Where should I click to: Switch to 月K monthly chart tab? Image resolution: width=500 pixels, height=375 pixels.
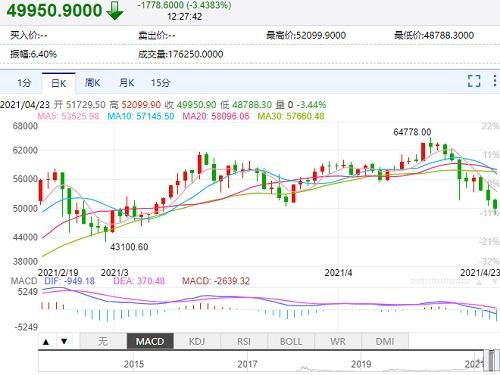[127, 83]
